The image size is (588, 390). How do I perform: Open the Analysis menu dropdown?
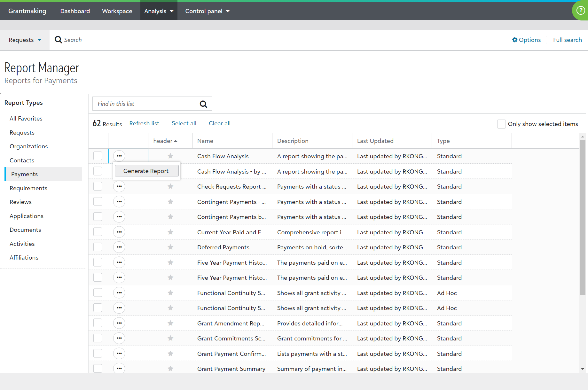pos(159,11)
